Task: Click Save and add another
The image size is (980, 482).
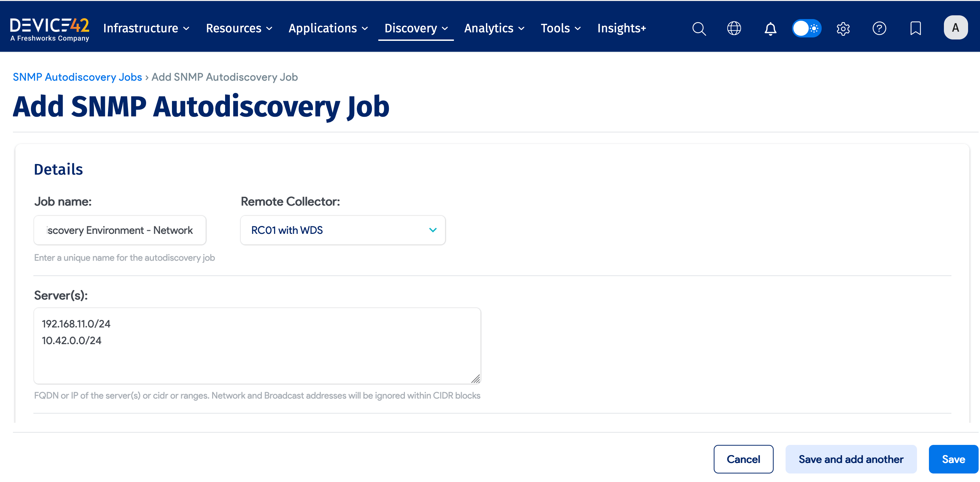Action: point(851,459)
